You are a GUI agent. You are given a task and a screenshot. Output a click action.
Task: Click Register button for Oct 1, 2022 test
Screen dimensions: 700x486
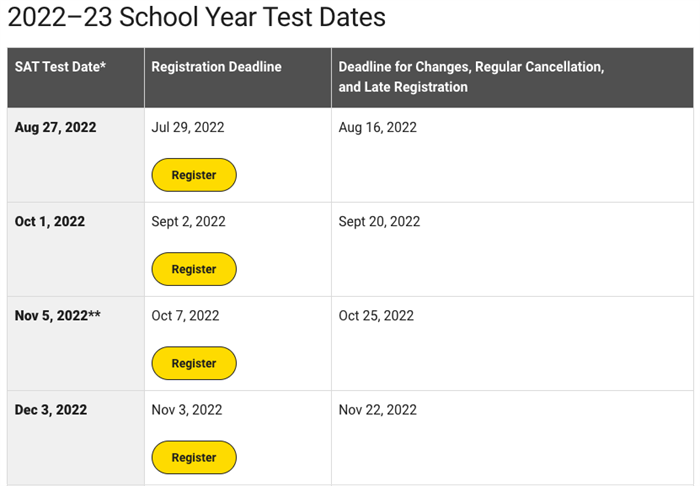pos(194,269)
